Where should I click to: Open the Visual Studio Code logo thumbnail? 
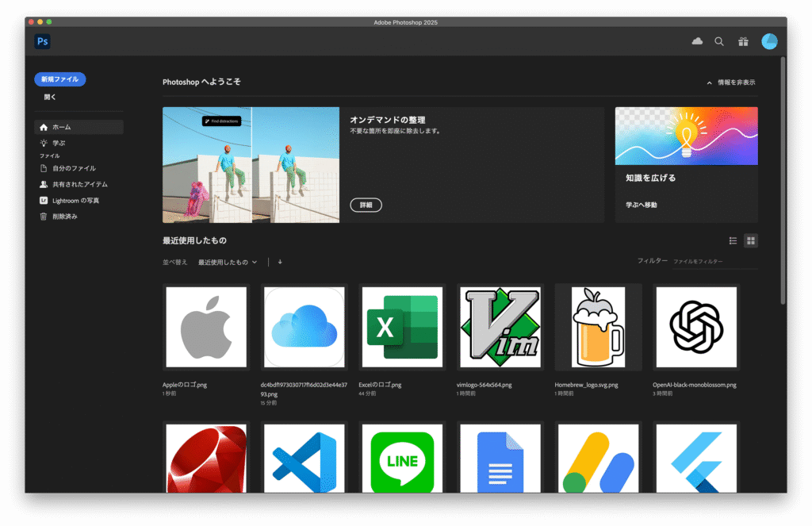(304, 457)
